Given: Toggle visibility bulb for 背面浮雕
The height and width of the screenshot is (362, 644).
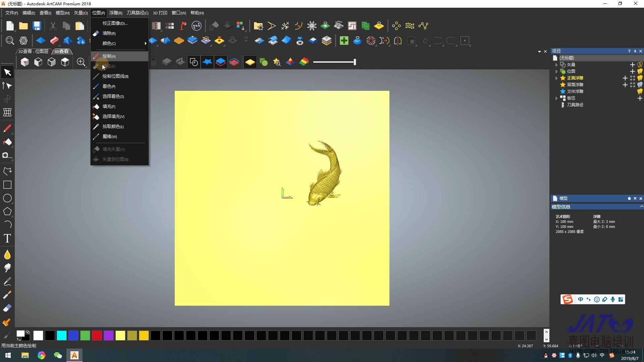Looking at the screenshot, I should click(640, 85).
